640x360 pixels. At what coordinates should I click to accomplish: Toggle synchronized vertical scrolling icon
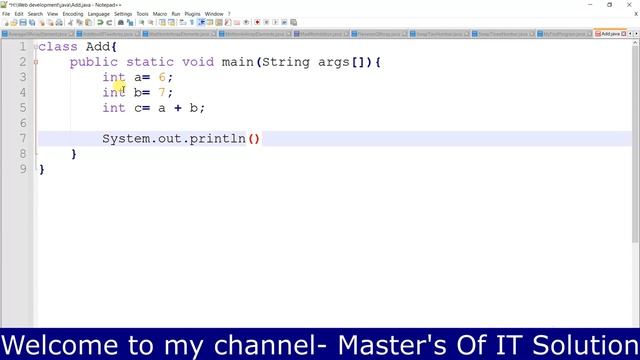pos(162,22)
